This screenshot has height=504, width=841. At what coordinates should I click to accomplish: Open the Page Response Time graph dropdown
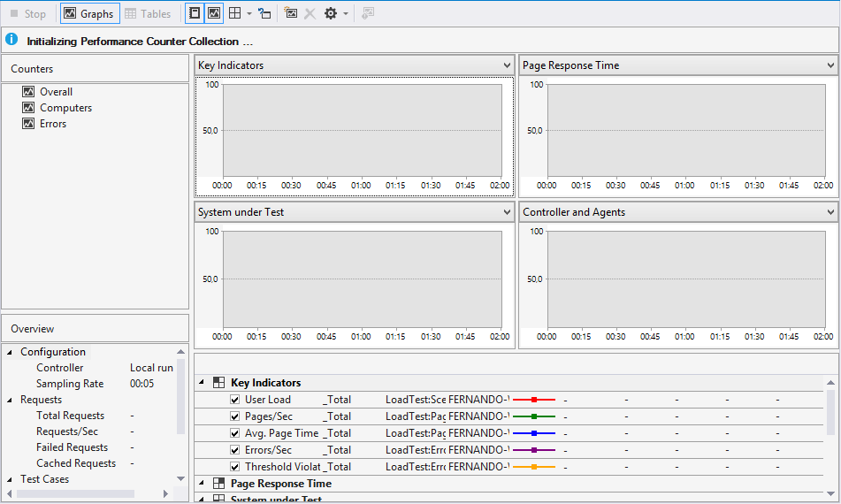pyautogui.click(x=831, y=65)
